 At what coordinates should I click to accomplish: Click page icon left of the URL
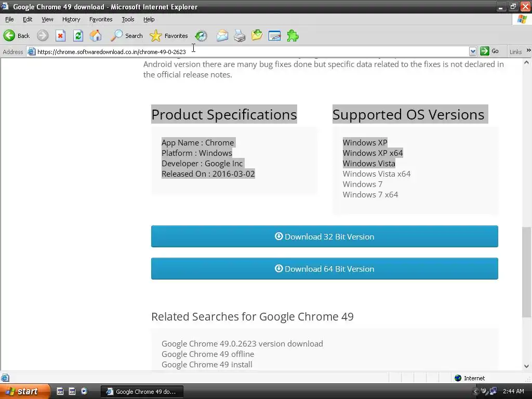tap(32, 51)
